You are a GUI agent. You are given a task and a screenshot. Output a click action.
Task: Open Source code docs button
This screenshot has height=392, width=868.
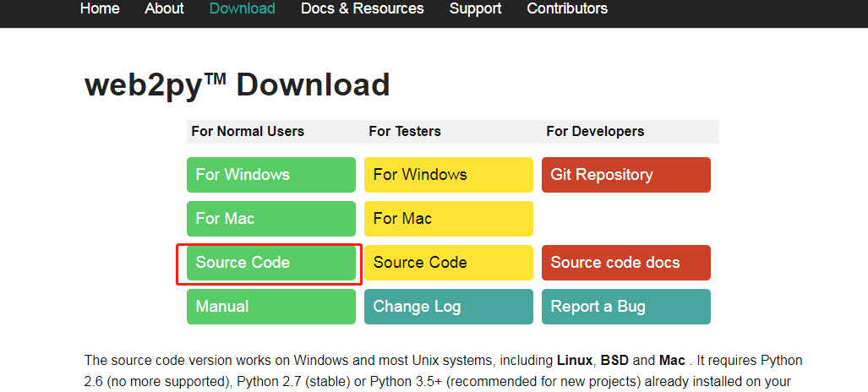point(626,263)
